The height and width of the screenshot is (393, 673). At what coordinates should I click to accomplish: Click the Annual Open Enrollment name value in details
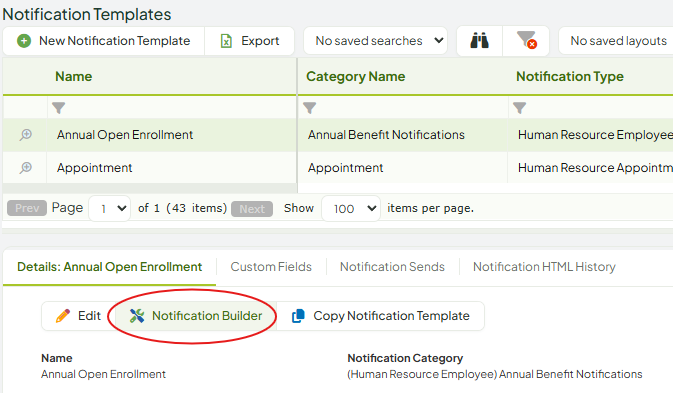[x=103, y=374]
